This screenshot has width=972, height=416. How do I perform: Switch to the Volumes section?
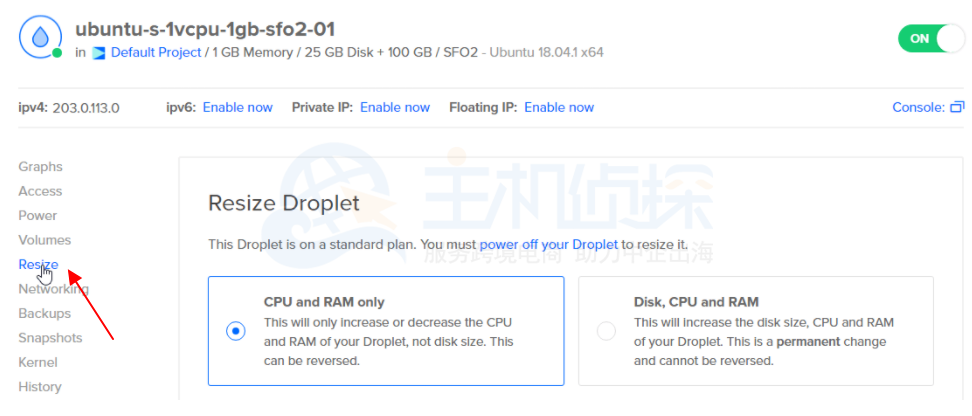click(x=45, y=240)
